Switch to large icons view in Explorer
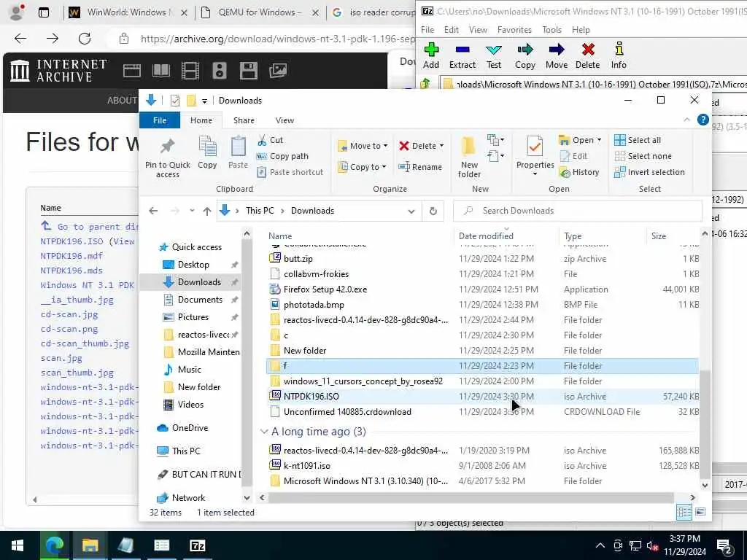The width and height of the screenshot is (747, 560). point(700,512)
